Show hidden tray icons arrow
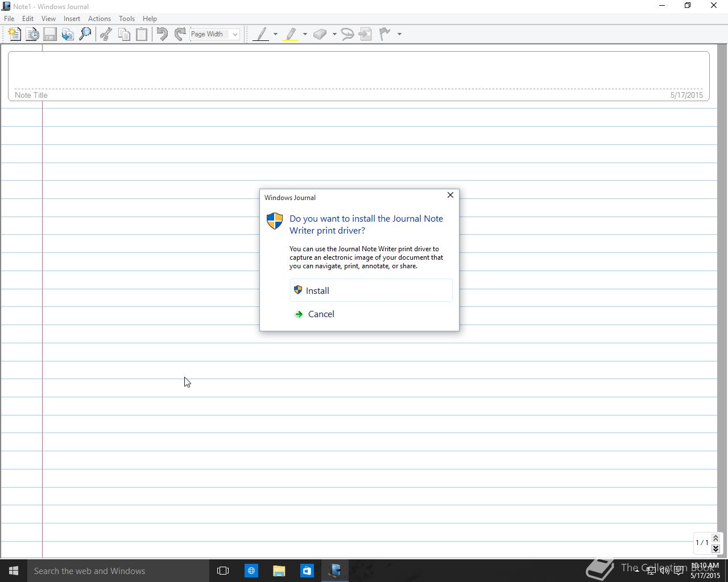This screenshot has height=582, width=728. click(x=637, y=571)
